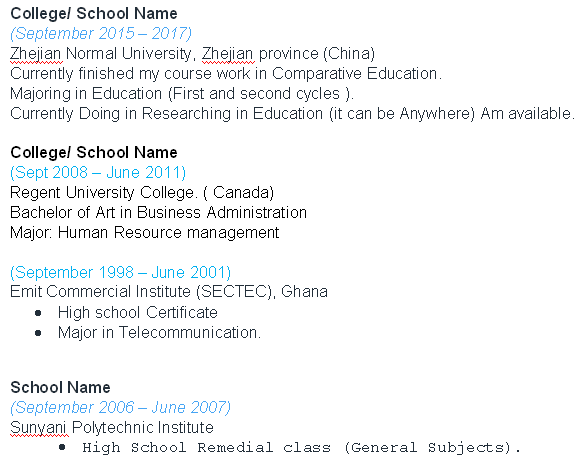
Task: Click the second College/ School Name heading
Action: (x=94, y=152)
